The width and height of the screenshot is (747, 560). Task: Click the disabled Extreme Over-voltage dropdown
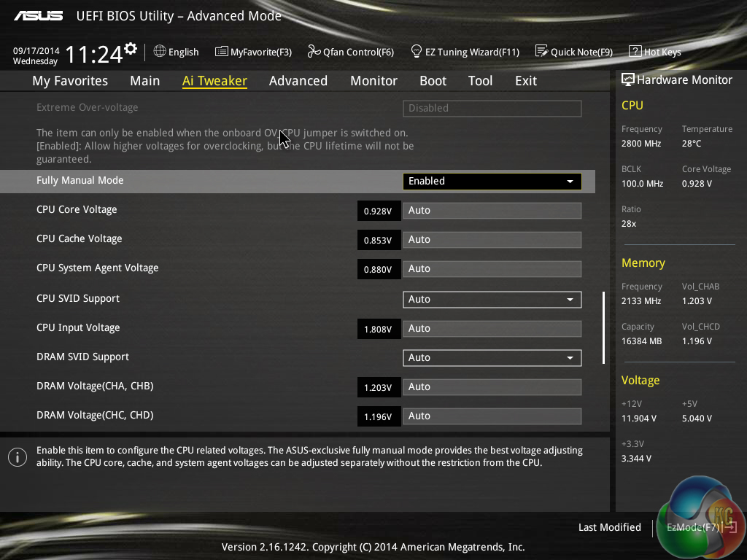click(492, 108)
